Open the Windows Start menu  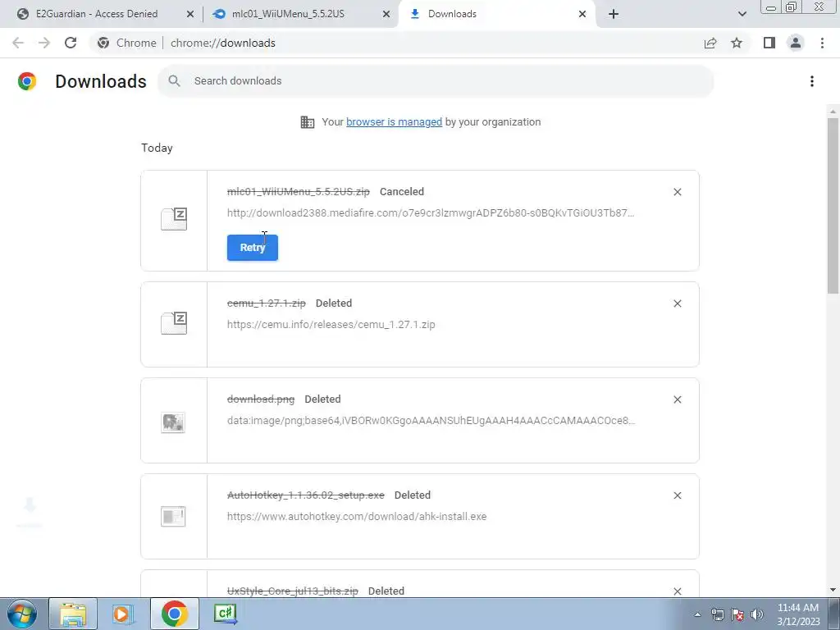click(21, 614)
